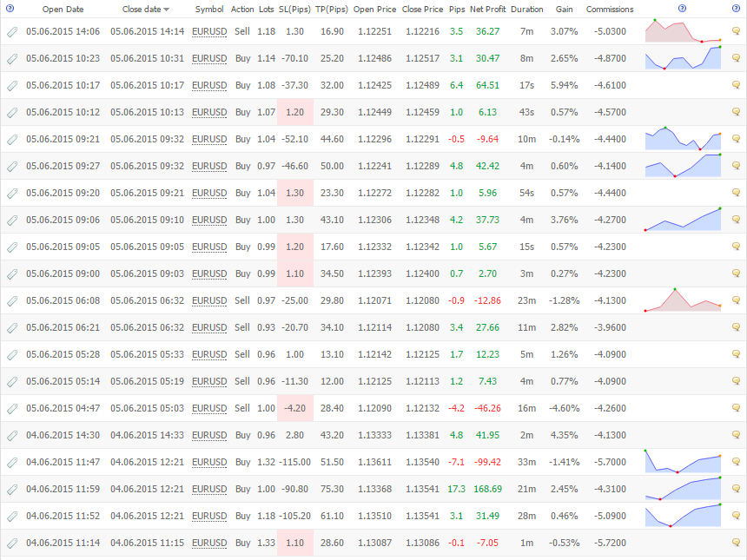Sort by the SL(Pips) column header

(295, 9)
